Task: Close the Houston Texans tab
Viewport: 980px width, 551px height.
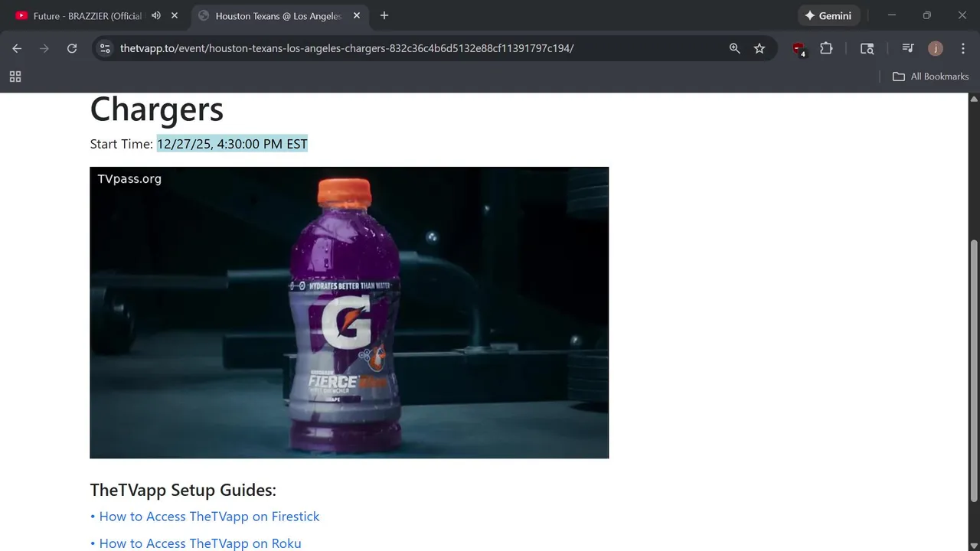Action: (x=357, y=15)
